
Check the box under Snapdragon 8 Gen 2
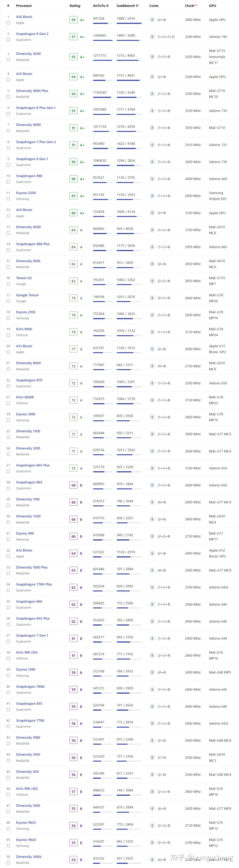[8, 40]
